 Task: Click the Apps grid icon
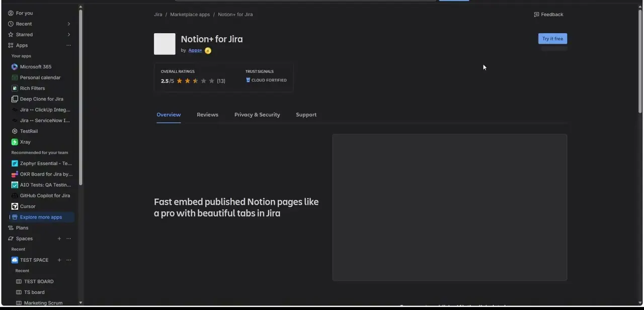[x=11, y=45]
